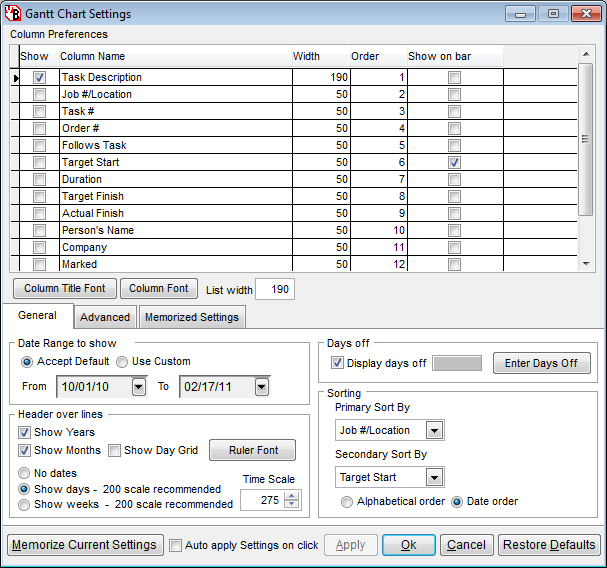Image resolution: width=607 pixels, height=568 pixels.
Task: Decrease Time Scale with the down spinner arrow
Action: point(292,505)
